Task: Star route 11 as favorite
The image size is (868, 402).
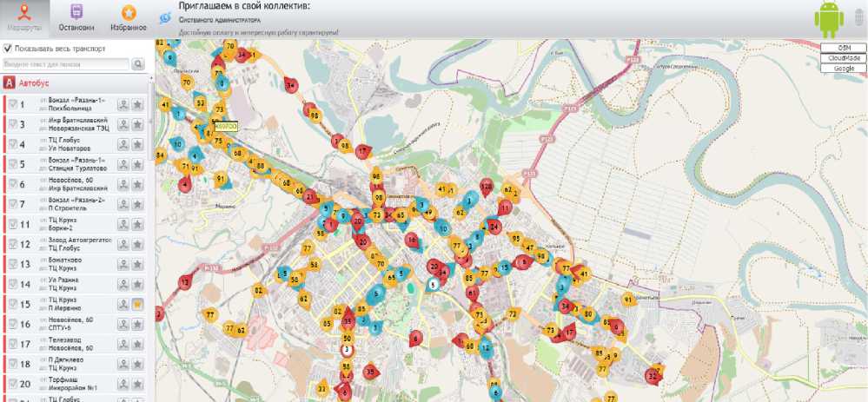Action: (x=137, y=224)
